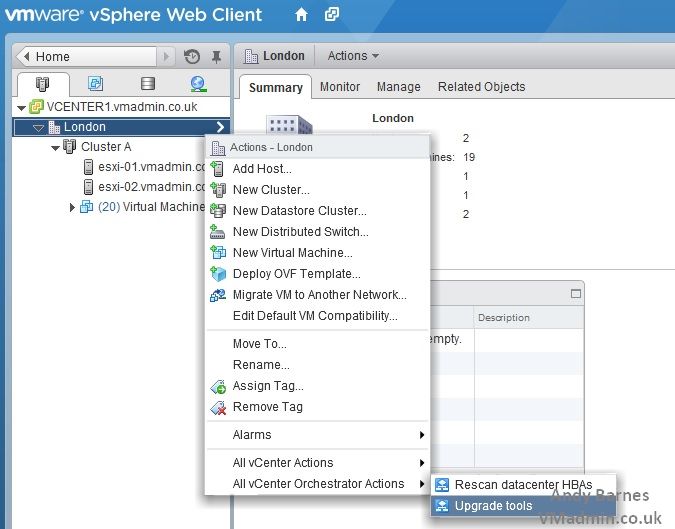Open the Related Objects tab
Viewport: 675px width, 529px height.
click(481, 87)
